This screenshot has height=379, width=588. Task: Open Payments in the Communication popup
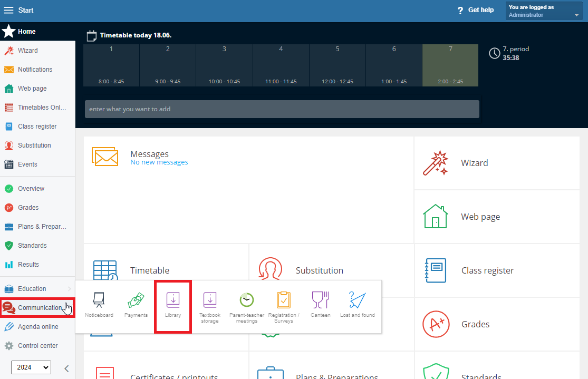click(136, 305)
